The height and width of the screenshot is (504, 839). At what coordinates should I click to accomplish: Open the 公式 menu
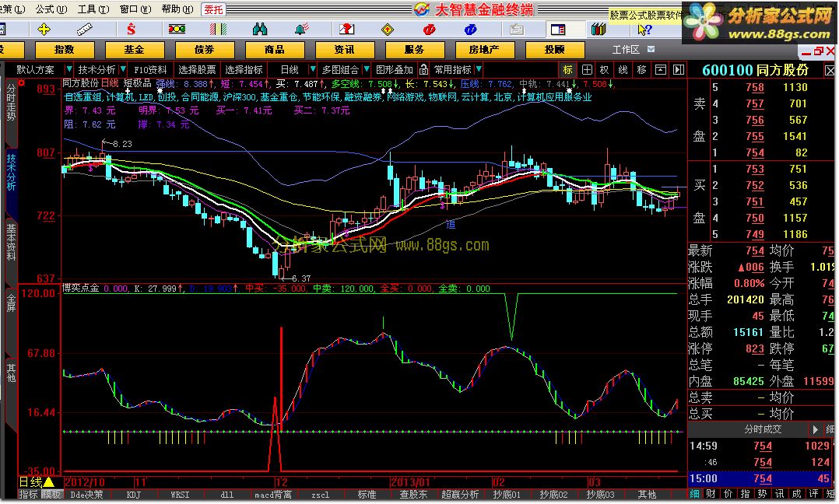coord(51,9)
